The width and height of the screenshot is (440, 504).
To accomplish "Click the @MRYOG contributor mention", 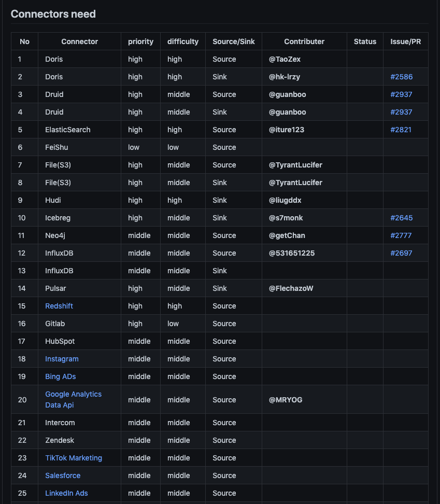I will pyautogui.click(x=286, y=400).
